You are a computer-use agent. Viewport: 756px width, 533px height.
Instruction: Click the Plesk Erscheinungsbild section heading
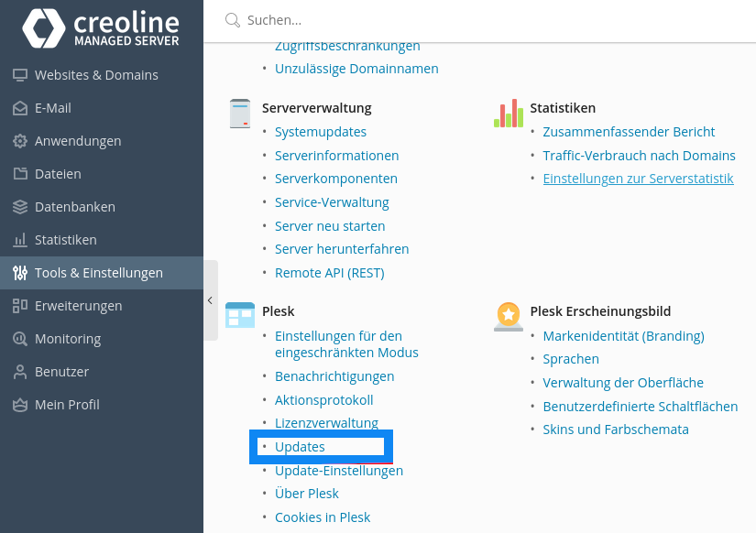[x=600, y=311]
